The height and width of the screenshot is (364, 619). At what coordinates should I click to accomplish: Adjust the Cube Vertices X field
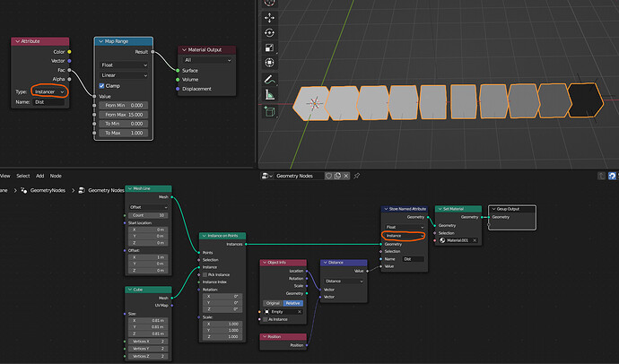pyautogui.click(x=148, y=341)
